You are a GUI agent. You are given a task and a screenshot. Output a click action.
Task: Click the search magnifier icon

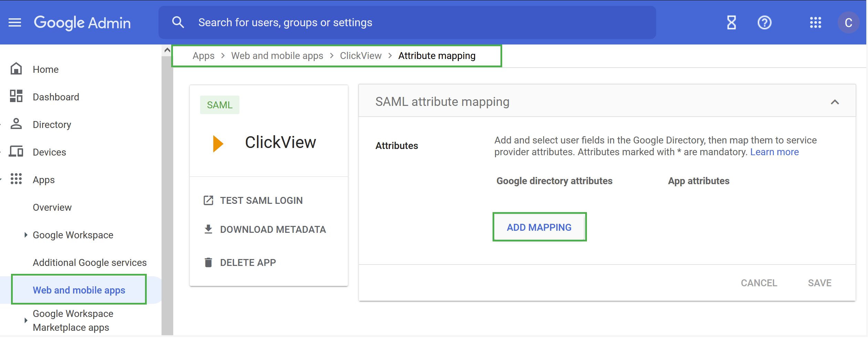pos(178,22)
